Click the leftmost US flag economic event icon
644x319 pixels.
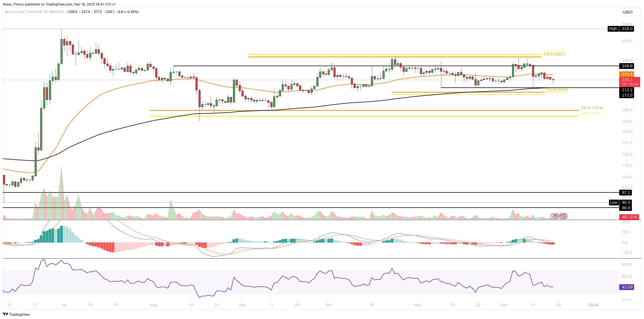[556, 216]
